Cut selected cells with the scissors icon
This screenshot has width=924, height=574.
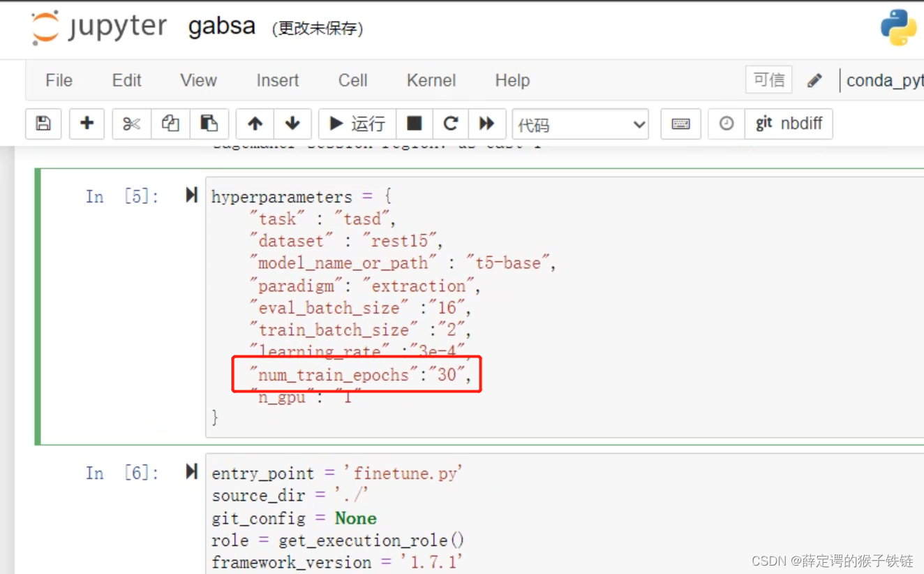131,124
